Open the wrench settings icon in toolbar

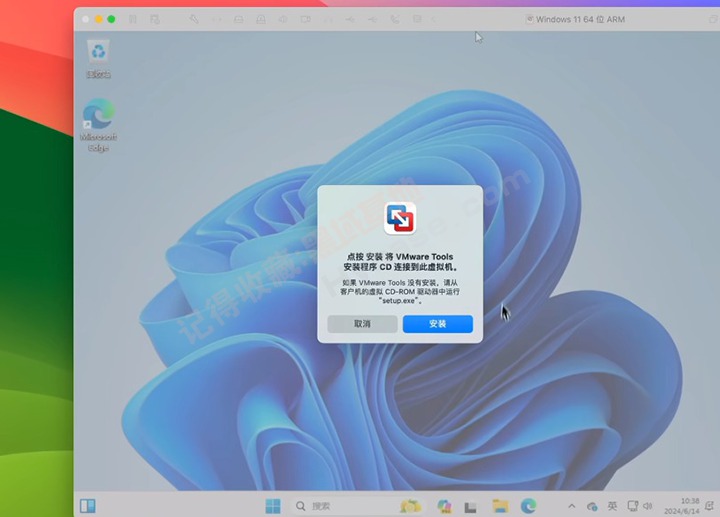coord(194,19)
